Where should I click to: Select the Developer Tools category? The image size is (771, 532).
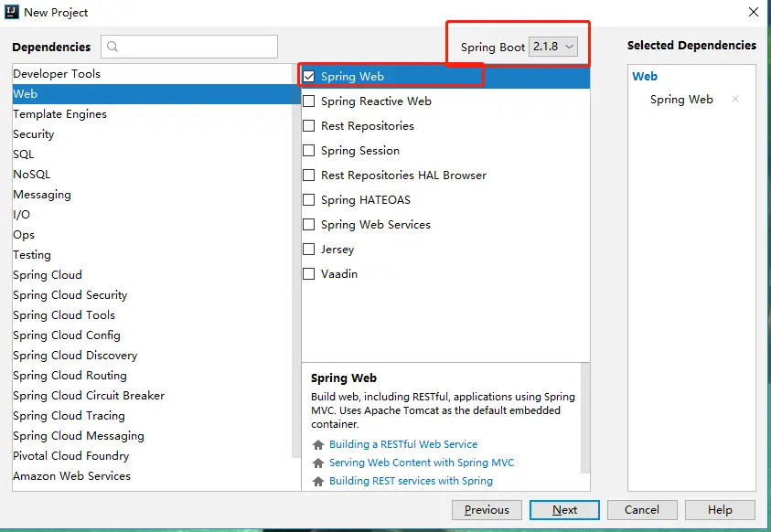click(152, 74)
